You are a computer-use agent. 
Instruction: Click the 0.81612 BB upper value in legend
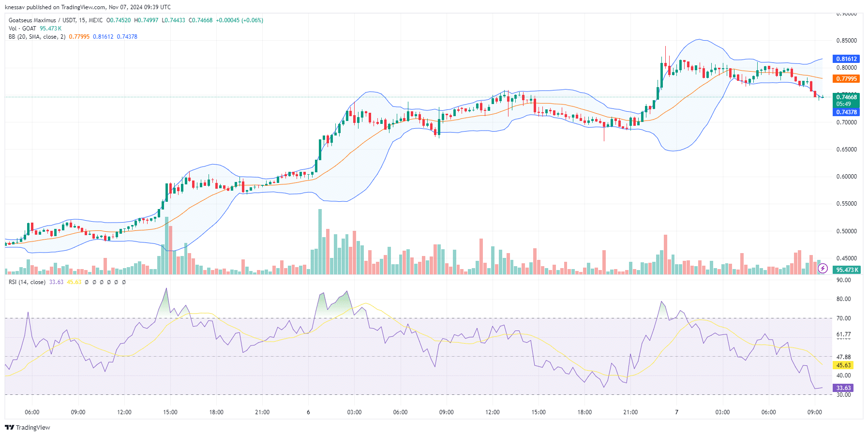coord(103,37)
